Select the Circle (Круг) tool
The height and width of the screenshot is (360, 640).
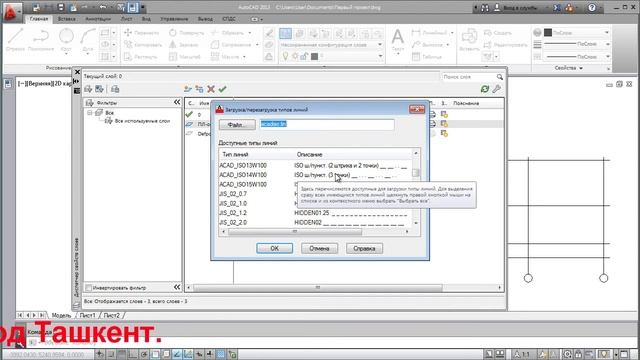tap(66, 40)
